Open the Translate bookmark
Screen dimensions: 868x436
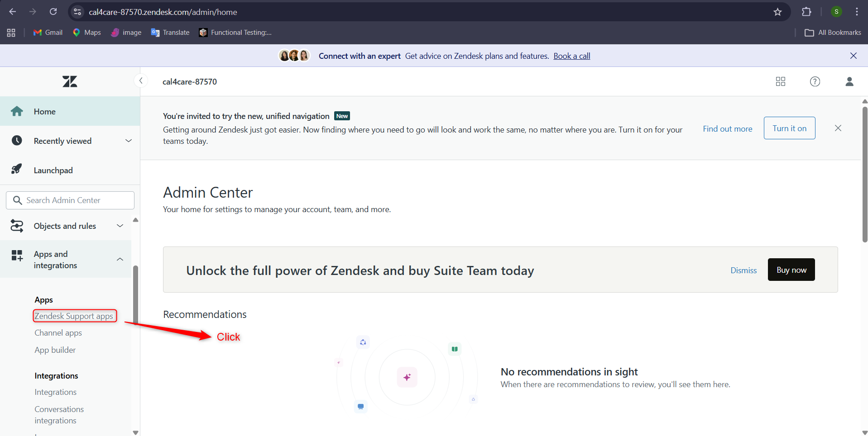170,33
